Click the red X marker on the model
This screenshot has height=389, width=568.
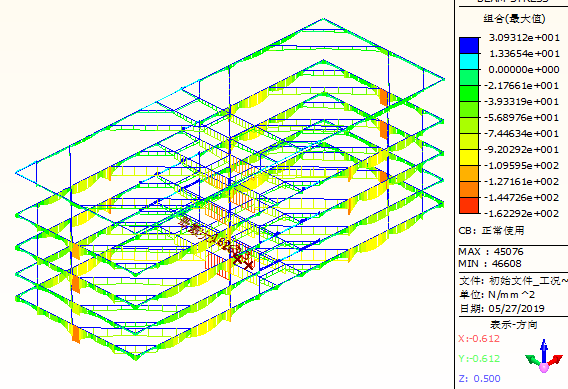coord(243,262)
